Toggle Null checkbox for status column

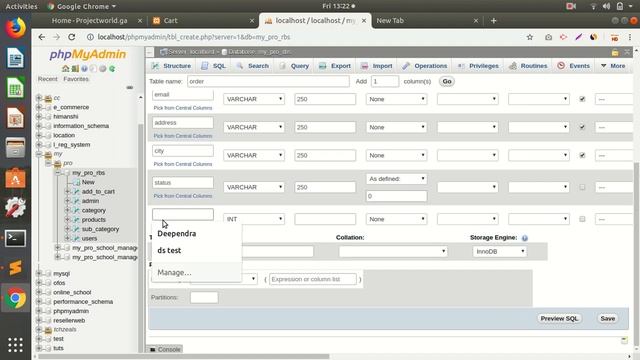(x=582, y=187)
